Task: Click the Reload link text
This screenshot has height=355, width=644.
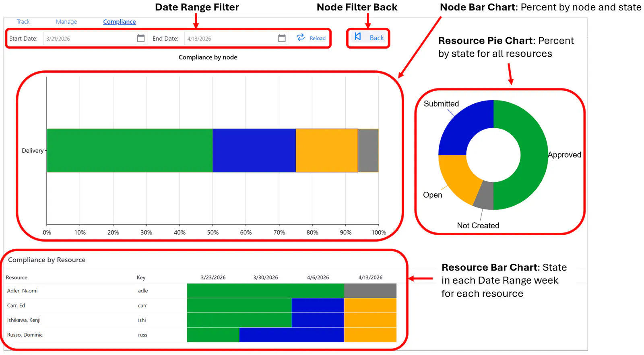Action: 318,38
